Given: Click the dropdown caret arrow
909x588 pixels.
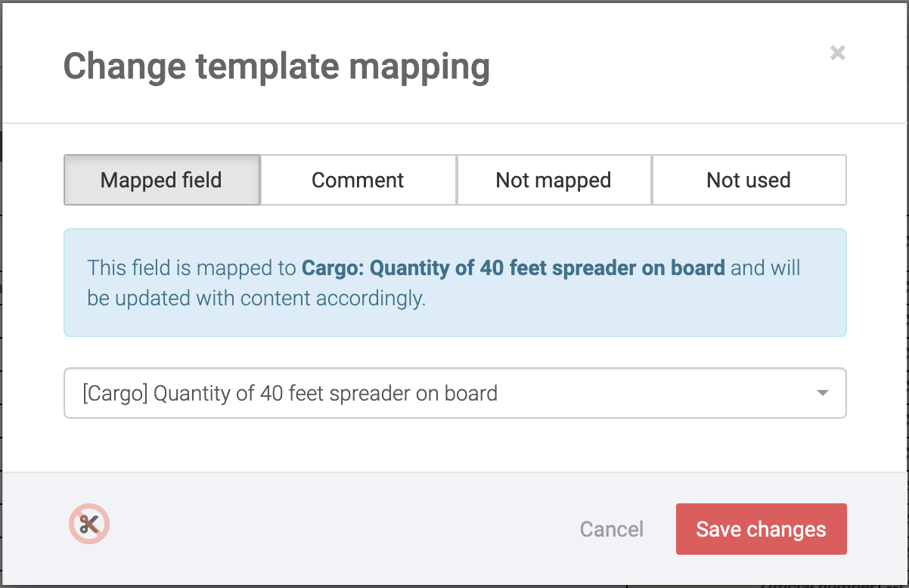Looking at the screenshot, I should (x=823, y=393).
